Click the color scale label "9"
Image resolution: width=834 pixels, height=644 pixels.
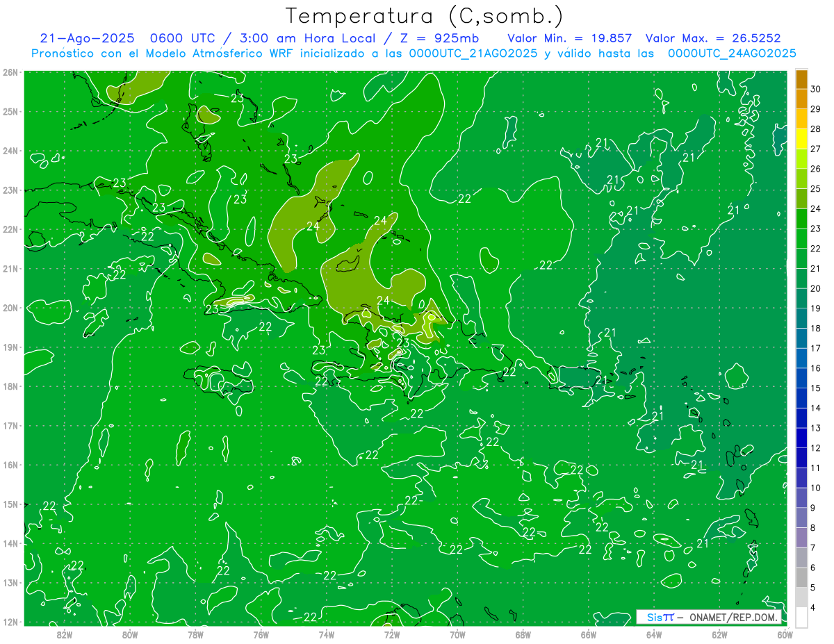click(814, 507)
